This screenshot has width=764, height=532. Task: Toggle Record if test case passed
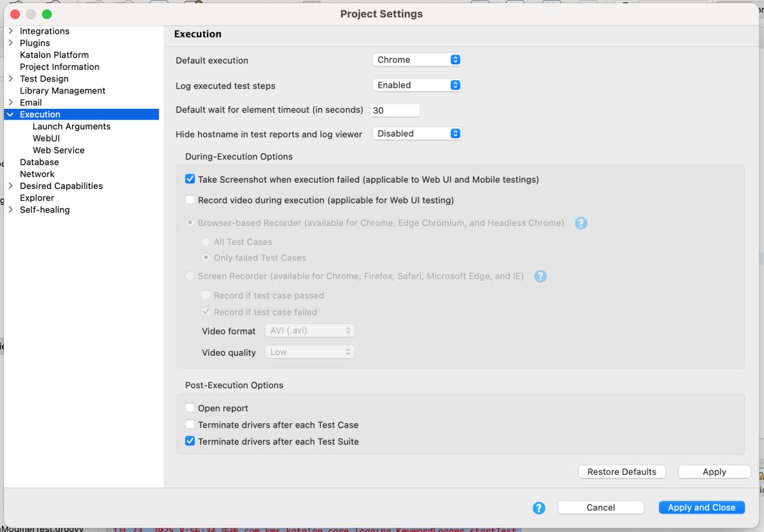206,295
